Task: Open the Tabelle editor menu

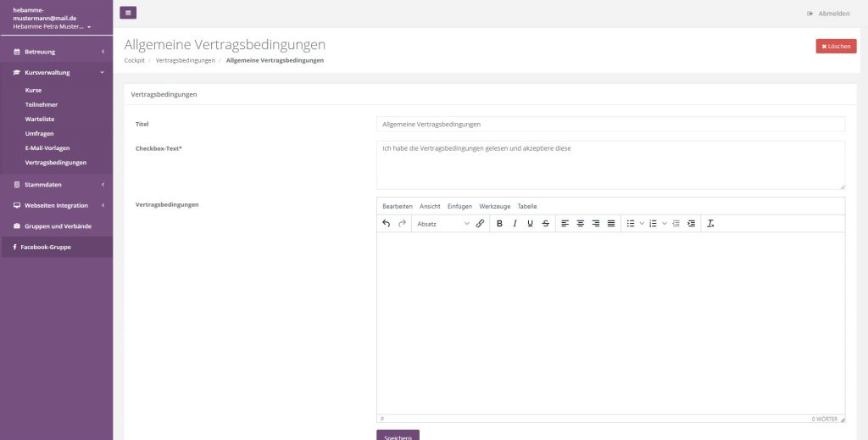Action: (x=527, y=206)
